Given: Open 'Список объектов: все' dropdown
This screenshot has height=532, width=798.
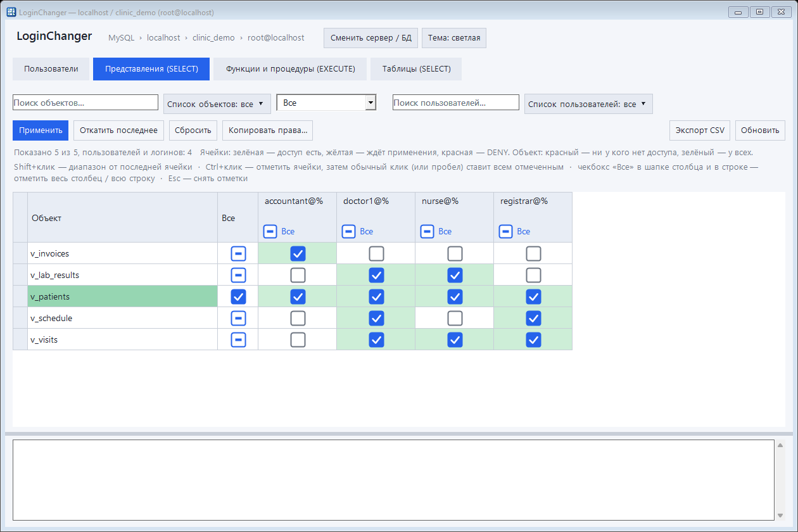Looking at the screenshot, I should [x=217, y=104].
